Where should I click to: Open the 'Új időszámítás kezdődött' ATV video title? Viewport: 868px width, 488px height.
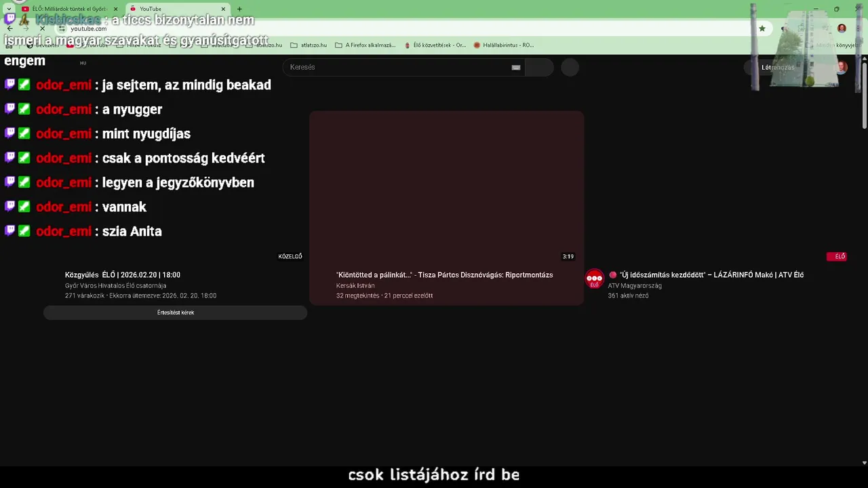pos(706,274)
